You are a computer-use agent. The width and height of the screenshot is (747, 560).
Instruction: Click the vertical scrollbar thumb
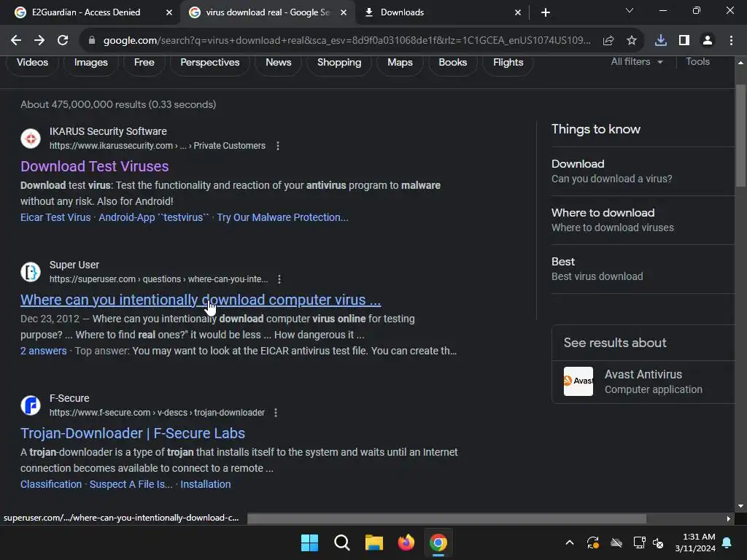740,136
